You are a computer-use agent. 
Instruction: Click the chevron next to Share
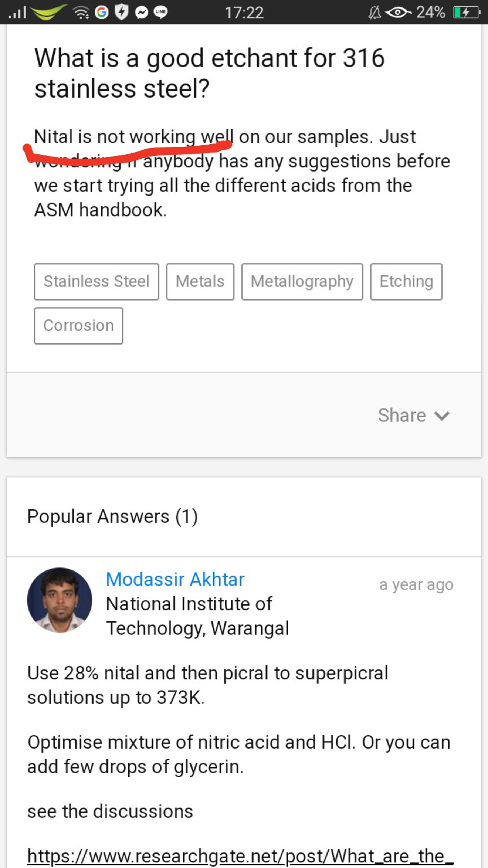tap(442, 416)
